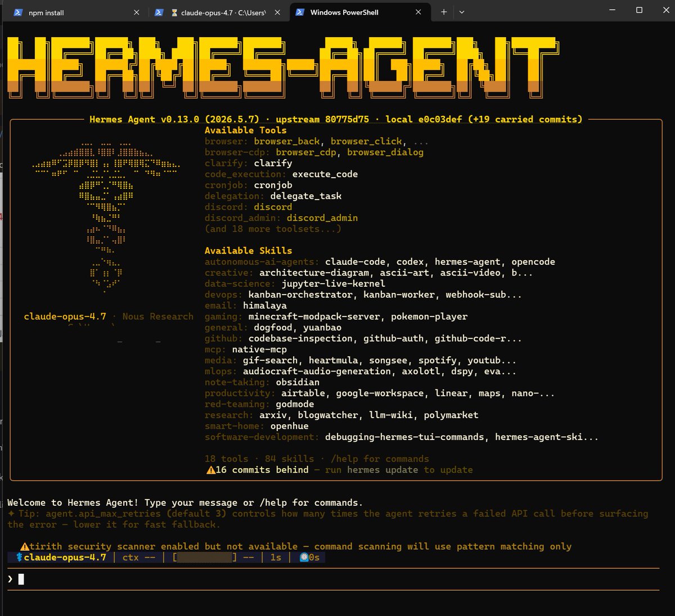675x616 pixels.
Task: Click the PowerShell icon on the Windows PowerShell tab
Action: pyautogui.click(x=300, y=12)
